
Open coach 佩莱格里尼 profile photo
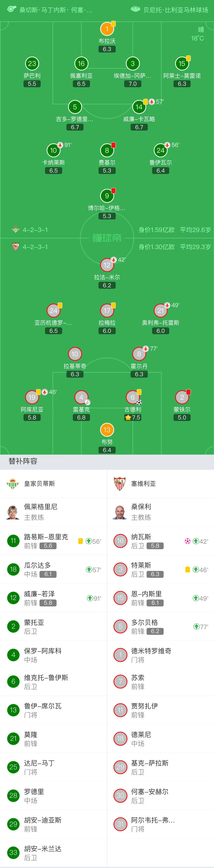pyautogui.click(x=13, y=512)
